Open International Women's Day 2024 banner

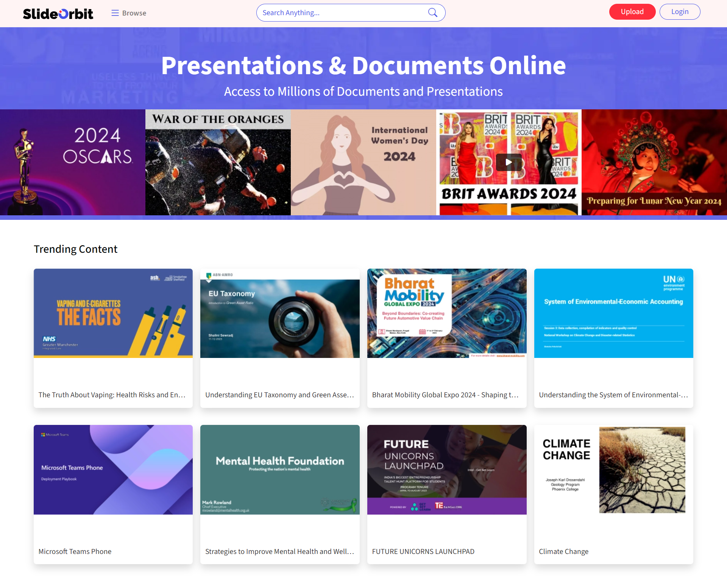(363, 162)
